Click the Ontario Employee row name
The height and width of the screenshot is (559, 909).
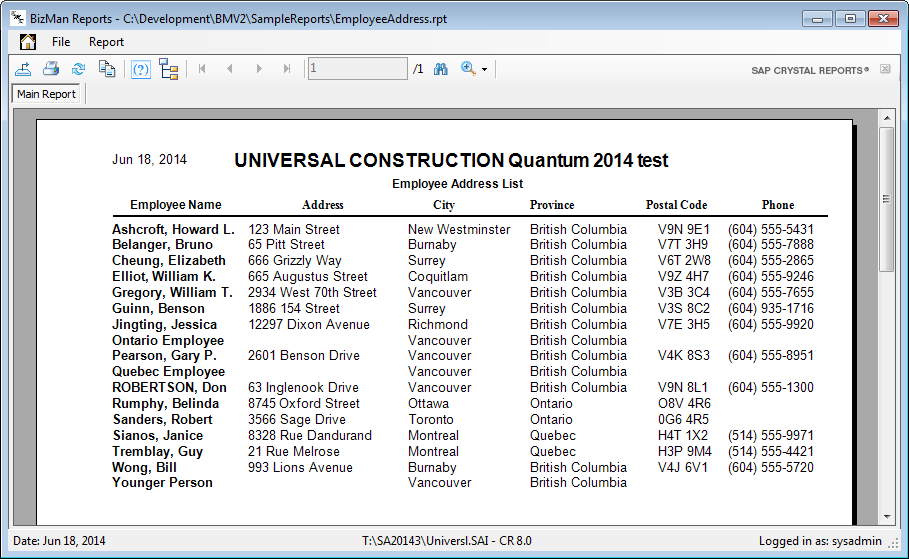click(168, 340)
